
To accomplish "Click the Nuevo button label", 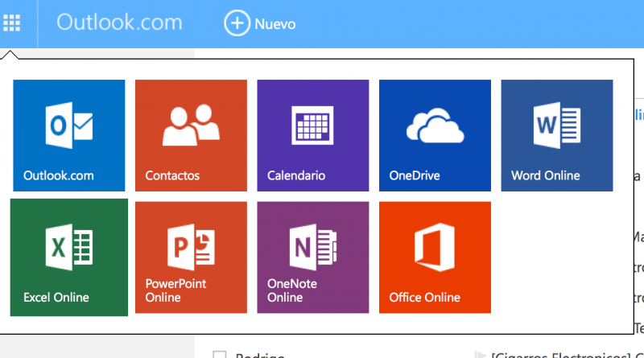I will pyautogui.click(x=275, y=24).
